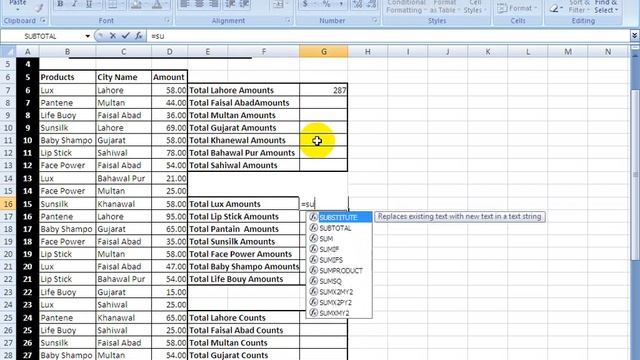Apply fill color with paint bucket
Screen dimensions: 640x360
[137, 4]
